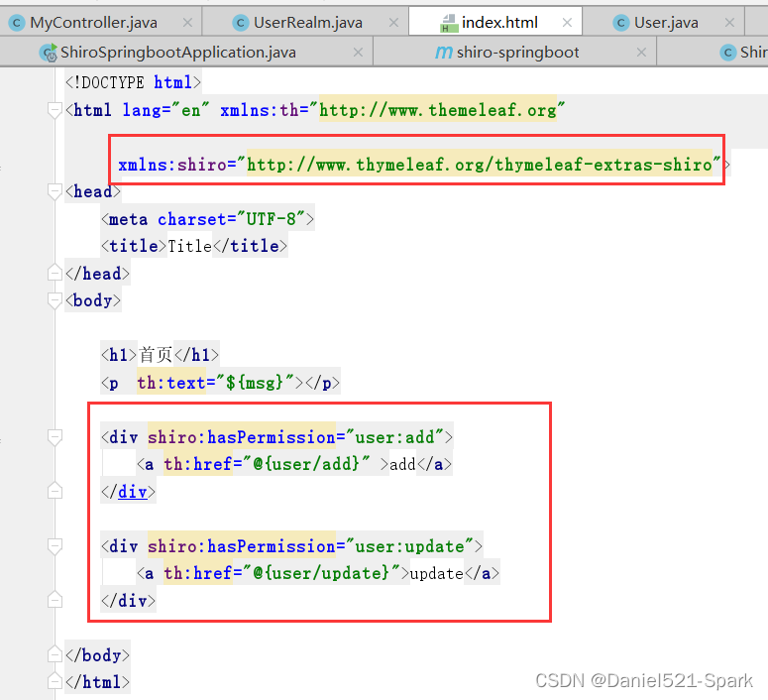This screenshot has height=700, width=768.
Task: Click the http://www.themeleaf.org URL text
Action: click(x=438, y=110)
